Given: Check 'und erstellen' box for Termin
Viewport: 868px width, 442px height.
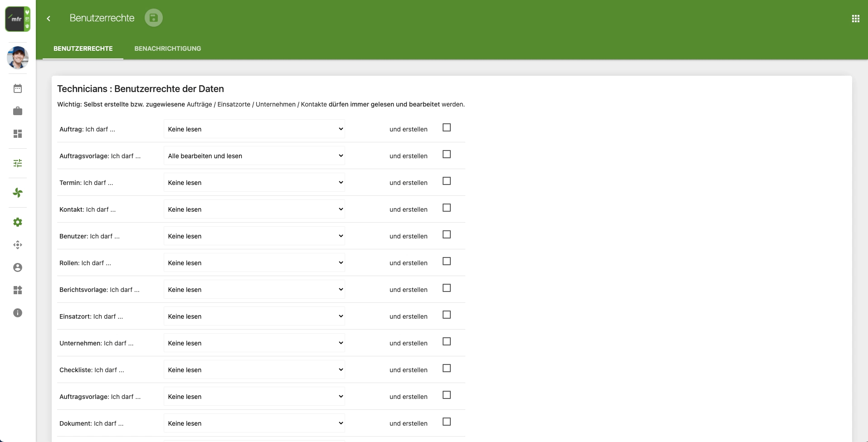Looking at the screenshot, I should coord(447,181).
